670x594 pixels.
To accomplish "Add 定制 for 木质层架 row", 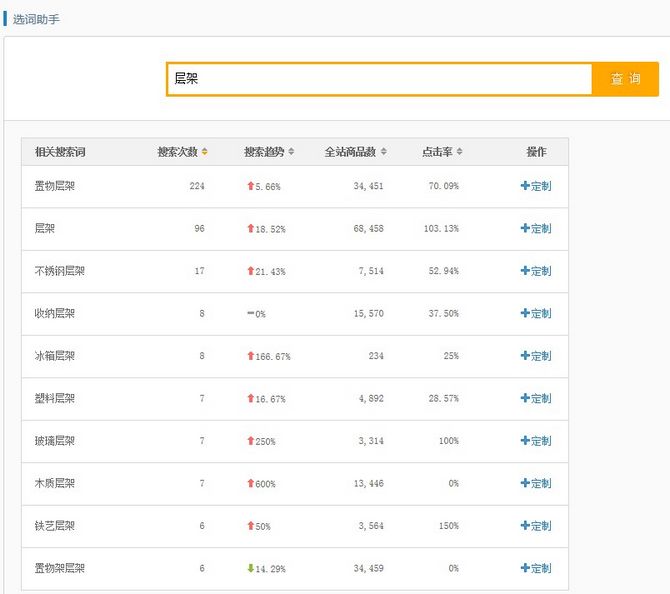I will tap(536, 483).
